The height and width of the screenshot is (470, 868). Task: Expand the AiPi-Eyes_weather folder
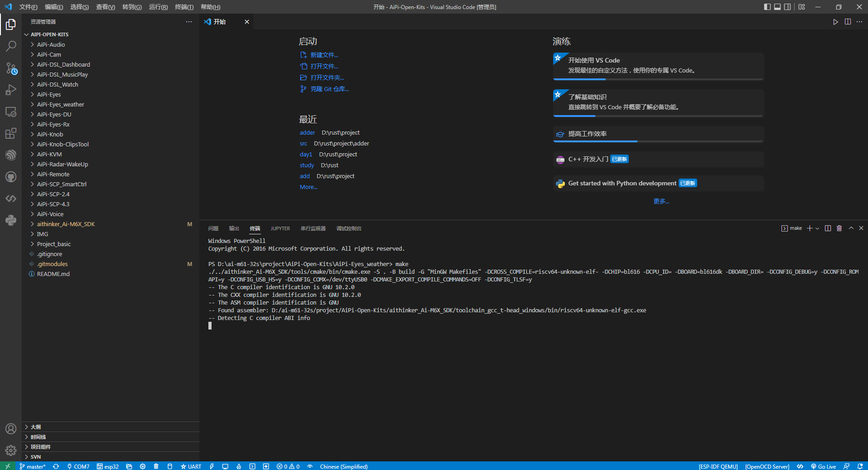coord(111,104)
